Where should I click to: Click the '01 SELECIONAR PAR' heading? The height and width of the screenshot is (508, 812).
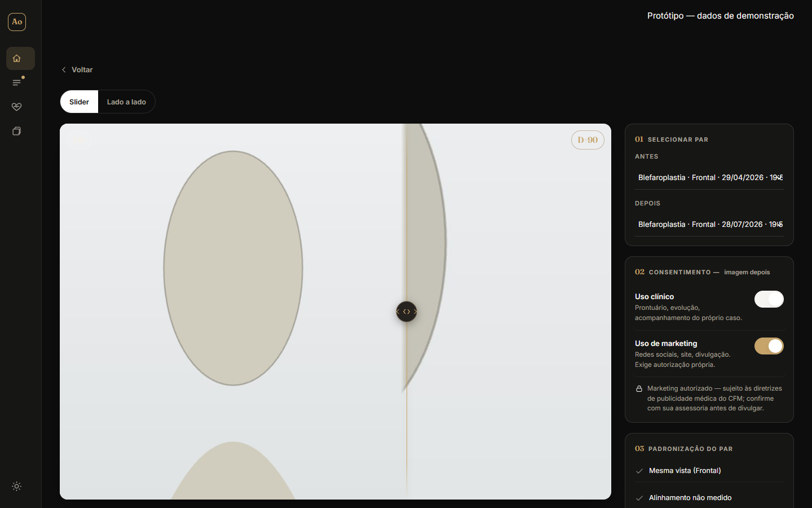click(x=672, y=139)
